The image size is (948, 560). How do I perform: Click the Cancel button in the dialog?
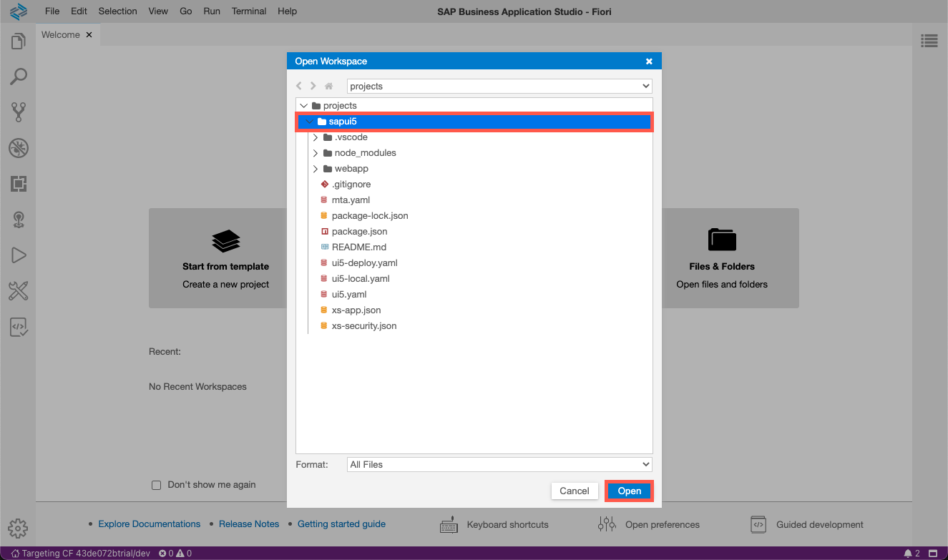(575, 491)
